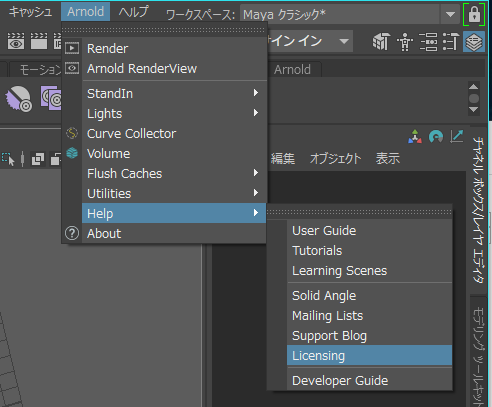
Task: Open render view clapperboard eye icon
Action: pyautogui.click(x=16, y=41)
